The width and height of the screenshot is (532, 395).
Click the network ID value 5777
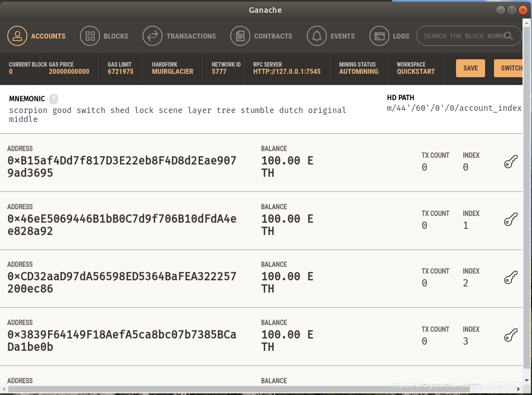coord(219,72)
